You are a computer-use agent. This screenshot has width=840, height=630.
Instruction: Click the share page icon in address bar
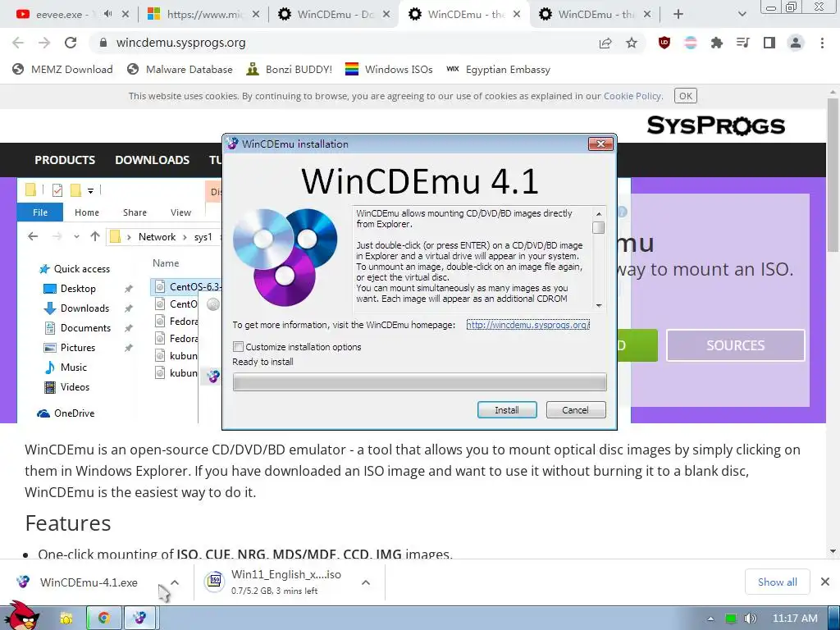click(x=605, y=43)
